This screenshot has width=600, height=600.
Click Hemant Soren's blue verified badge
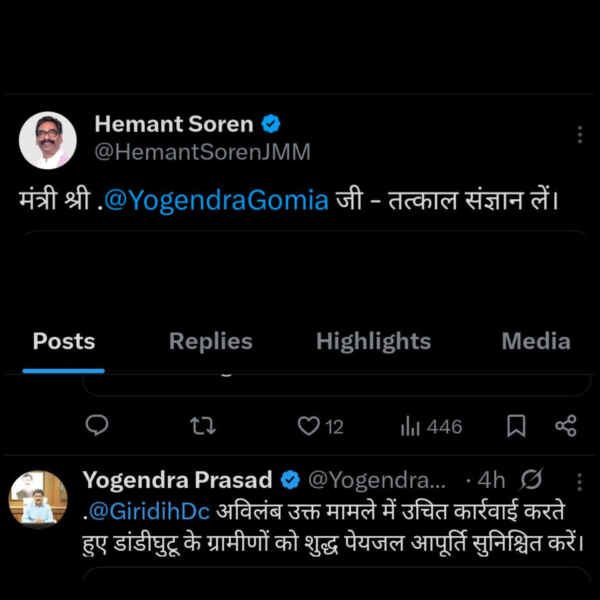click(x=271, y=124)
